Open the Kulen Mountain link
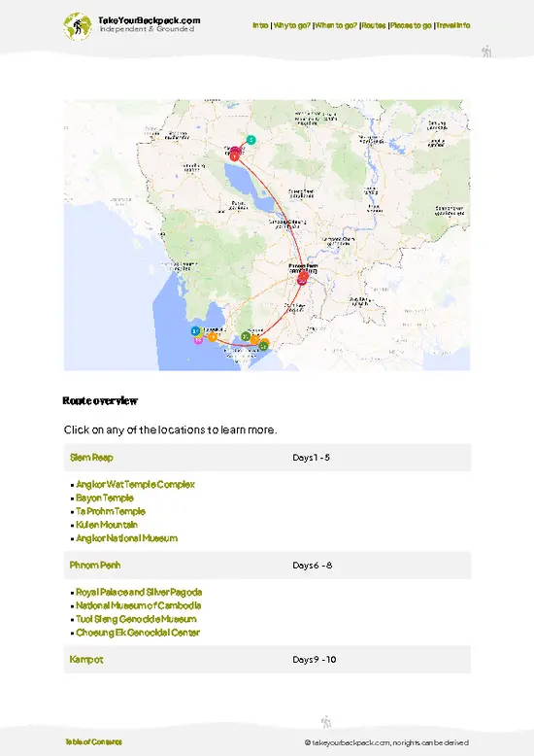 click(107, 525)
